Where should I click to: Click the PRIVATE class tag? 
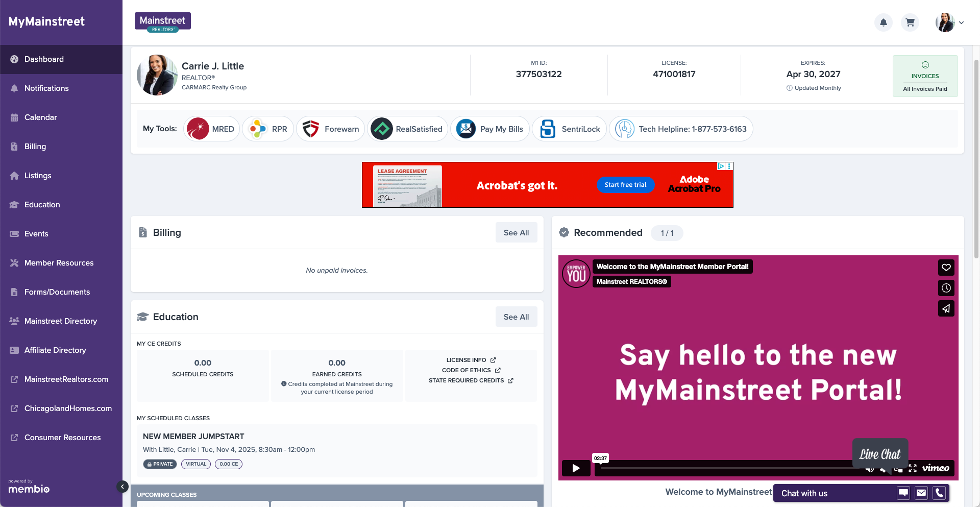pos(160,464)
